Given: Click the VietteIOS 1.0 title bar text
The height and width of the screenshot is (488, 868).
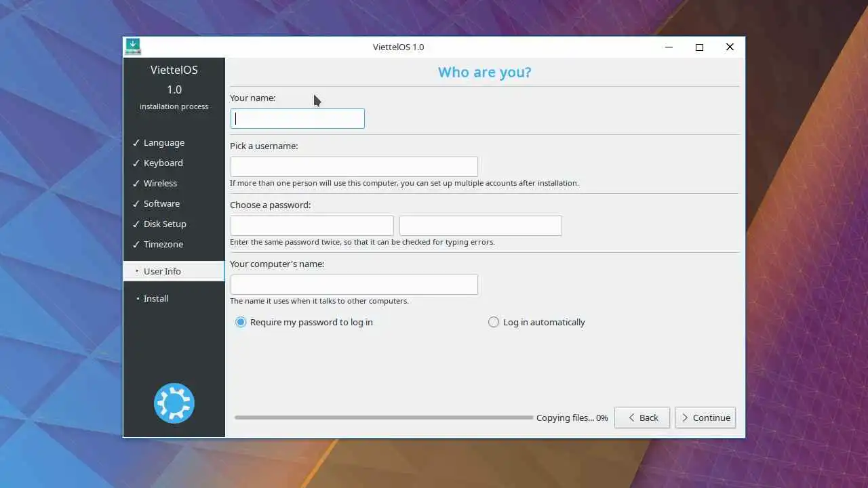Looking at the screenshot, I should coord(399,47).
